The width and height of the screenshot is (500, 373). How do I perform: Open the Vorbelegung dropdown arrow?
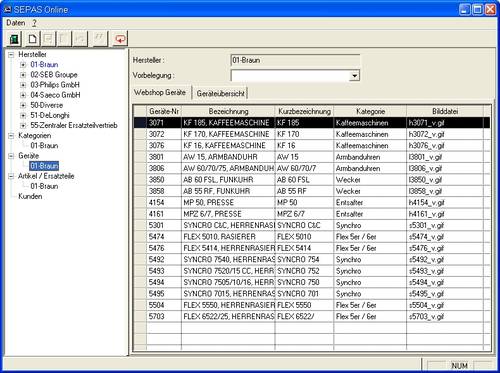click(354, 76)
